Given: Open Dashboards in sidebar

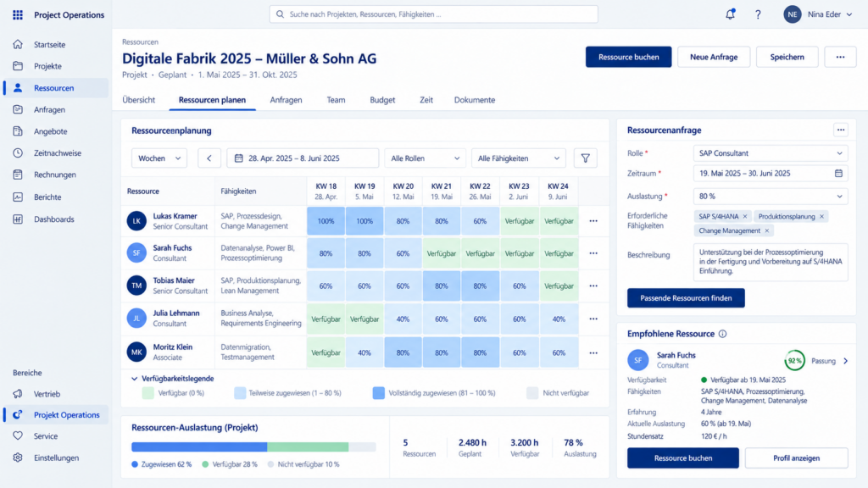Looking at the screenshot, I should (55, 219).
